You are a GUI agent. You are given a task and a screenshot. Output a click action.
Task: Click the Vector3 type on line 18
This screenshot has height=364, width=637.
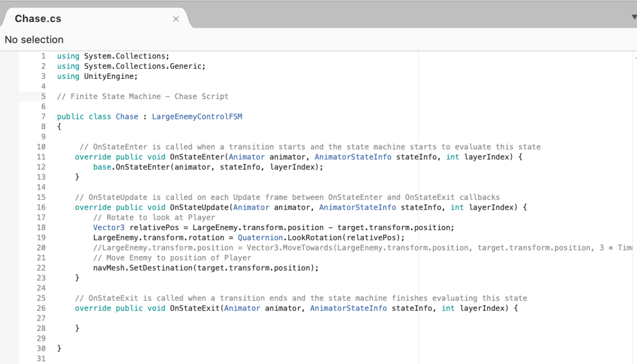[109, 227]
